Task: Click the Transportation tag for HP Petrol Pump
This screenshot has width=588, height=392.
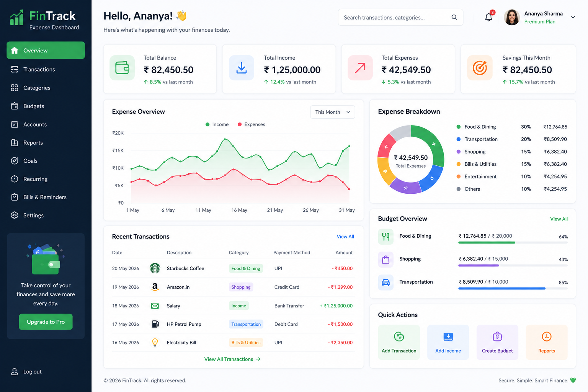Action: click(246, 324)
